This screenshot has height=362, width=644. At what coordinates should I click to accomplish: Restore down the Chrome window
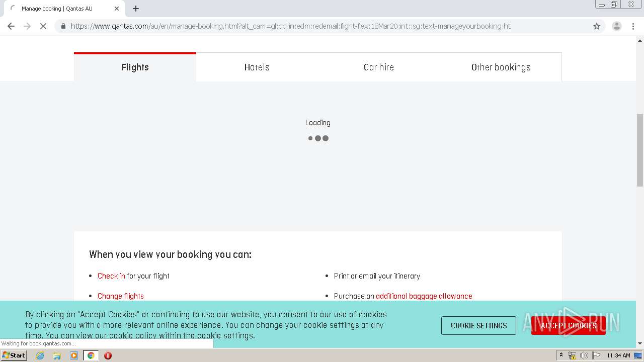coord(614,5)
